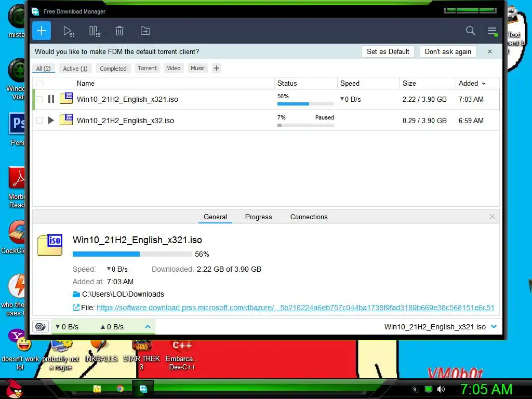Filter by Torrent downloads
Image resolution: width=532 pixels, height=399 pixels.
(147, 68)
